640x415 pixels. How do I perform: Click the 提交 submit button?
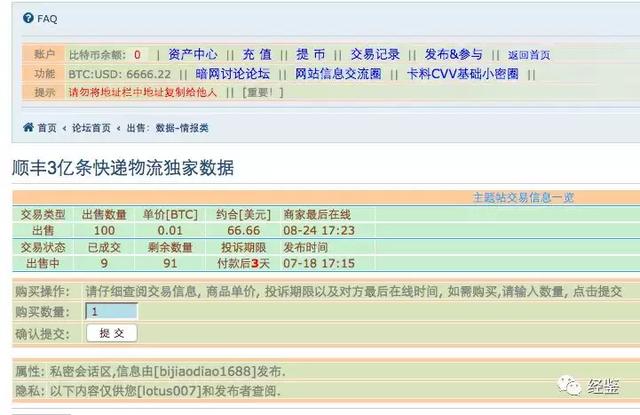tap(111, 333)
